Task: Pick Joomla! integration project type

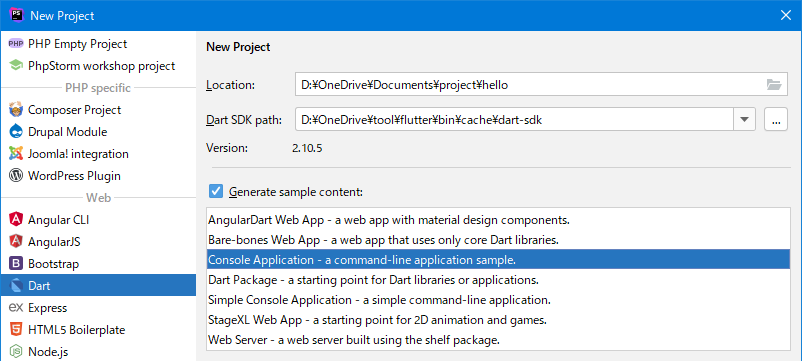Action: click(x=98, y=154)
